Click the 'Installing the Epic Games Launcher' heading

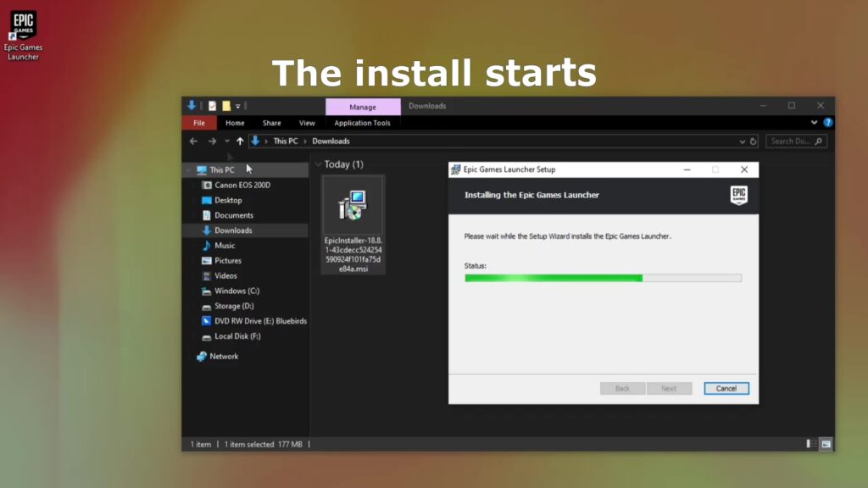pyautogui.click(x=531, y=195)
